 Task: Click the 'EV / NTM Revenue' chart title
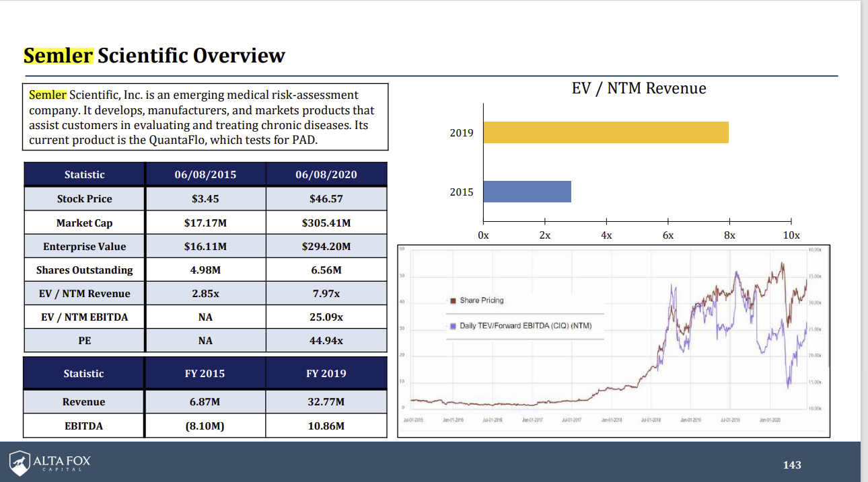tap(639, 88)
